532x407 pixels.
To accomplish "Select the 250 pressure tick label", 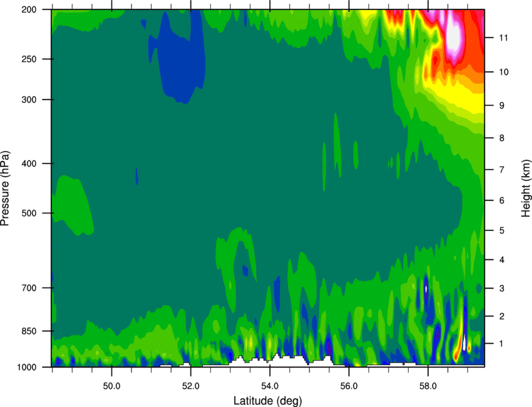I will click(x=29, y=59).
